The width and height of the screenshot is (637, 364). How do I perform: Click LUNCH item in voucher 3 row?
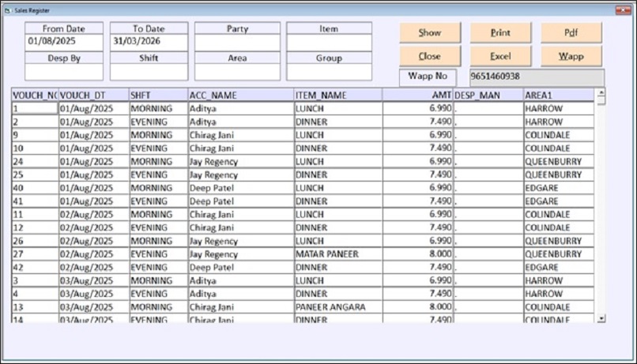tap(338, 281)
